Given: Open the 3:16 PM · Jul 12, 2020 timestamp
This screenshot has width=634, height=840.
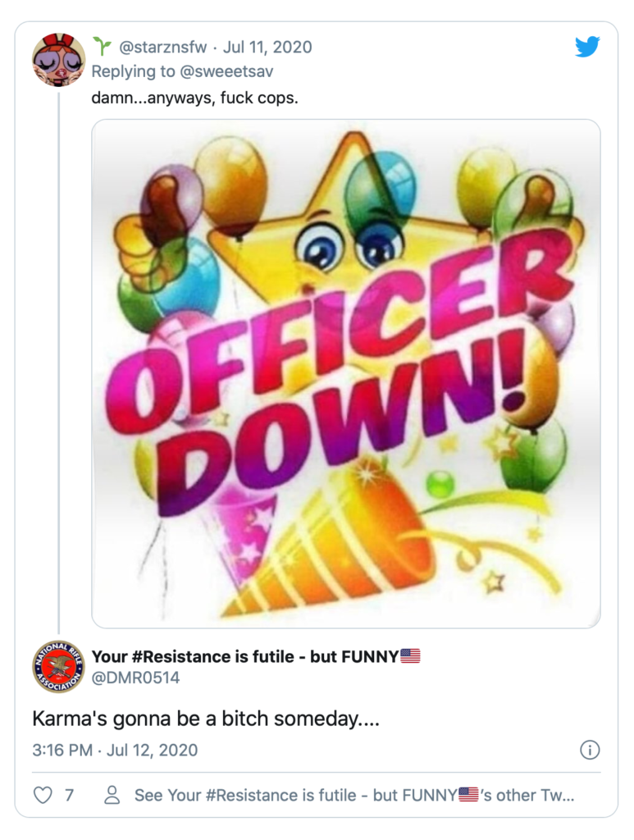Looking at the screenshot, I should (115, 750).
